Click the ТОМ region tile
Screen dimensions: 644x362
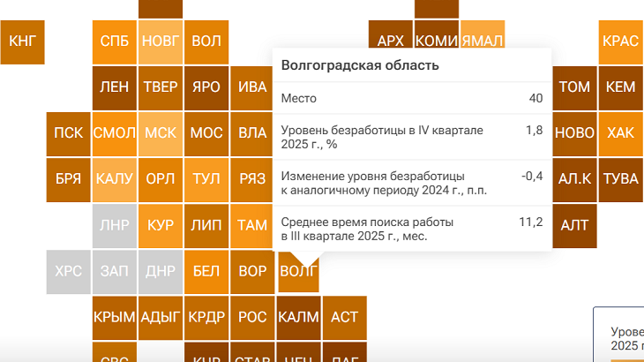(x=574, y=87)
